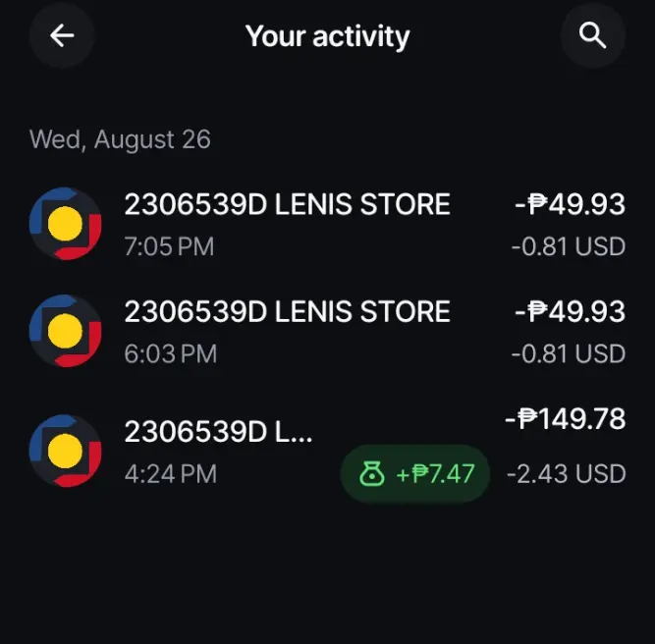The image size is (655, 644).
Task: Open the 7:05 PM LENIS STORE transaction
Action: (328, 224)
